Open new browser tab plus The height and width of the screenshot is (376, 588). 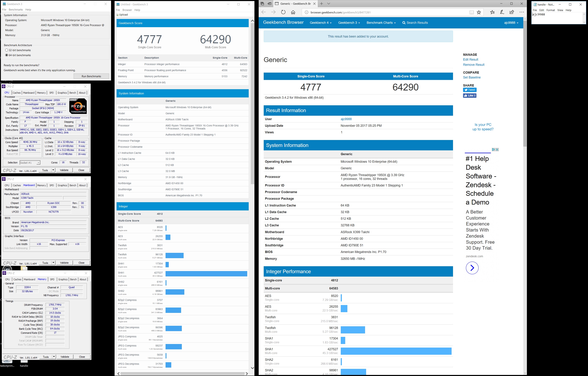pyautogui.click(x=322, y=4)
